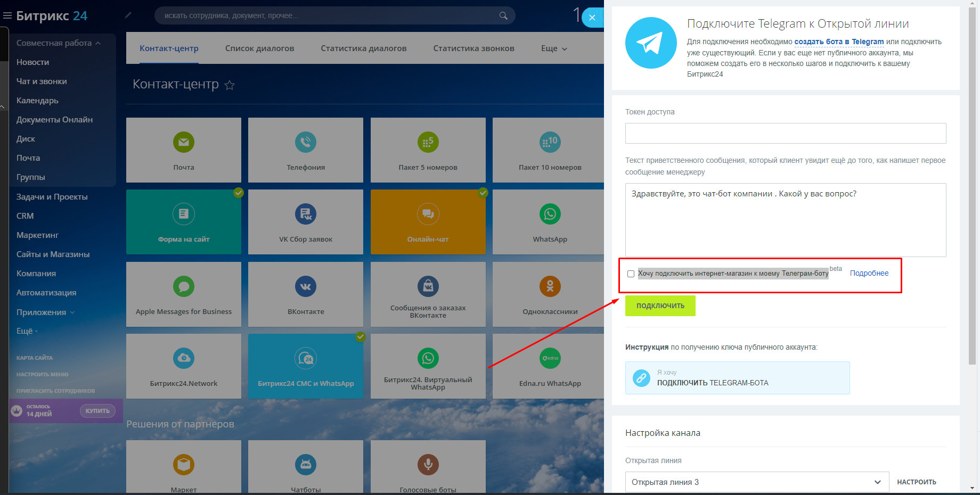Screen dimensions: 980x495
Task: Open Новости in the sidebar
Action: click(32, 62)
